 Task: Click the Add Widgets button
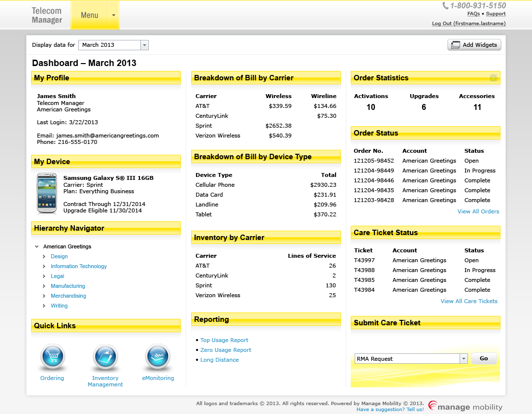[x=474, y=45]
